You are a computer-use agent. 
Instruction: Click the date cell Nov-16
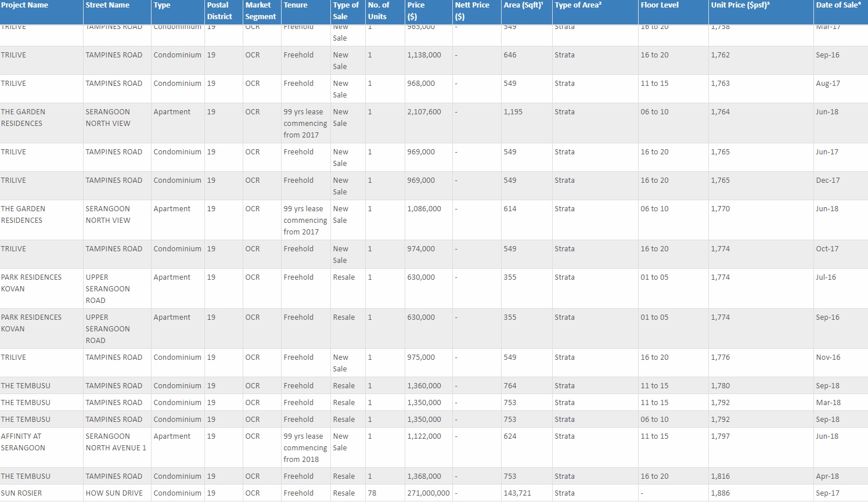click(x=828, y=357)
